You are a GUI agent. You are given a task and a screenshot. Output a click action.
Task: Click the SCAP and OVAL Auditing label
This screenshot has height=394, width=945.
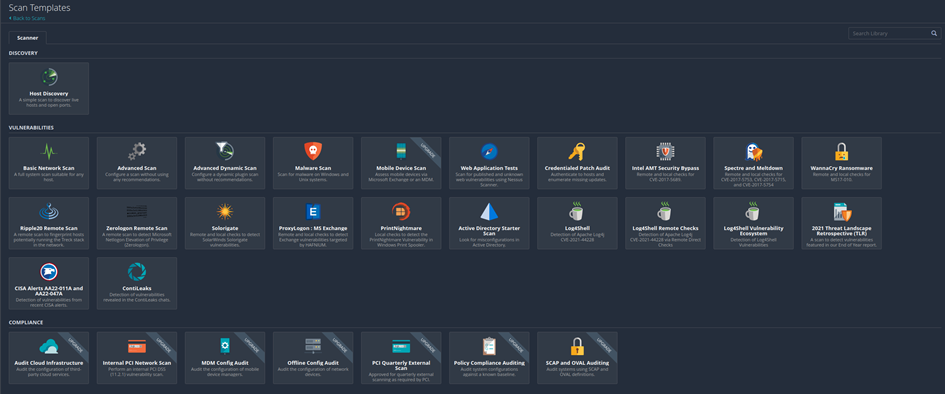click(577, 363)
